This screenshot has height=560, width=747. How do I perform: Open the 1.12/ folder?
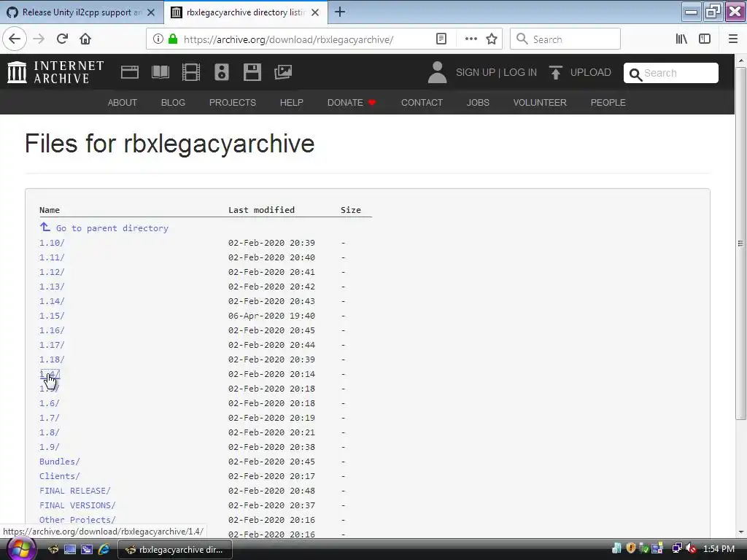pos(52,272)
